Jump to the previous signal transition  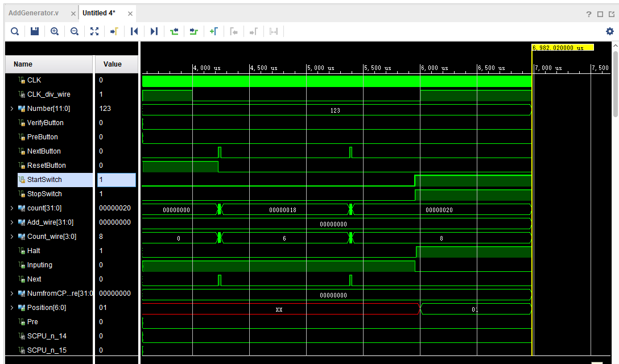(x=174, y=31)
